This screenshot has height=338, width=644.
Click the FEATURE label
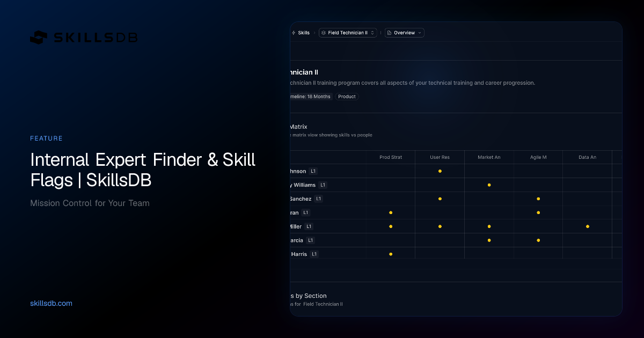[x=46, y=138]
